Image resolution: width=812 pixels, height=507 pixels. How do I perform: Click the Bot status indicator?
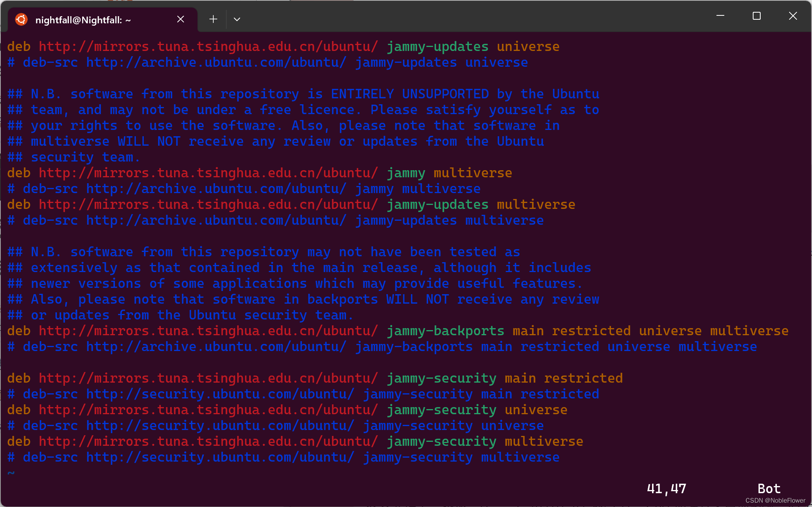[x=769, y=488]
